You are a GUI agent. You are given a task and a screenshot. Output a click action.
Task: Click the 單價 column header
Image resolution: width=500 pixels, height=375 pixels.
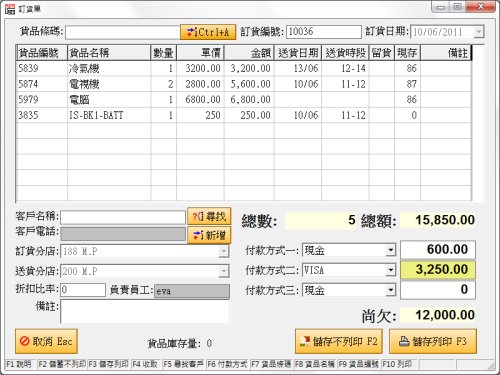coord(200,53)
